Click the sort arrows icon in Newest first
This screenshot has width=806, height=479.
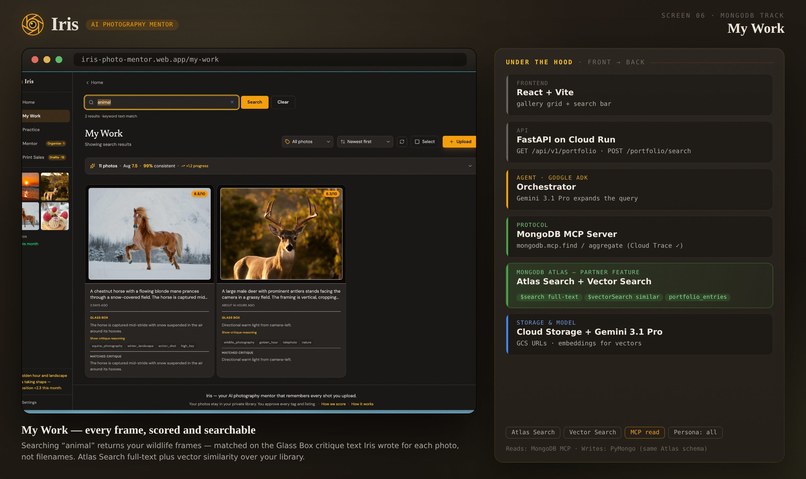[x=343, y=141]
